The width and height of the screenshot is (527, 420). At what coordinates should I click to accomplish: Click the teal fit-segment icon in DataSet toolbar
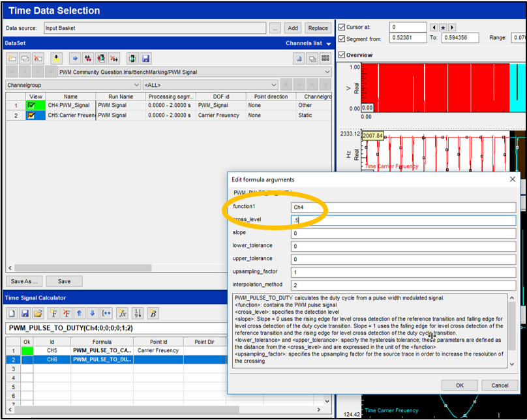click(x=132, y=59)
